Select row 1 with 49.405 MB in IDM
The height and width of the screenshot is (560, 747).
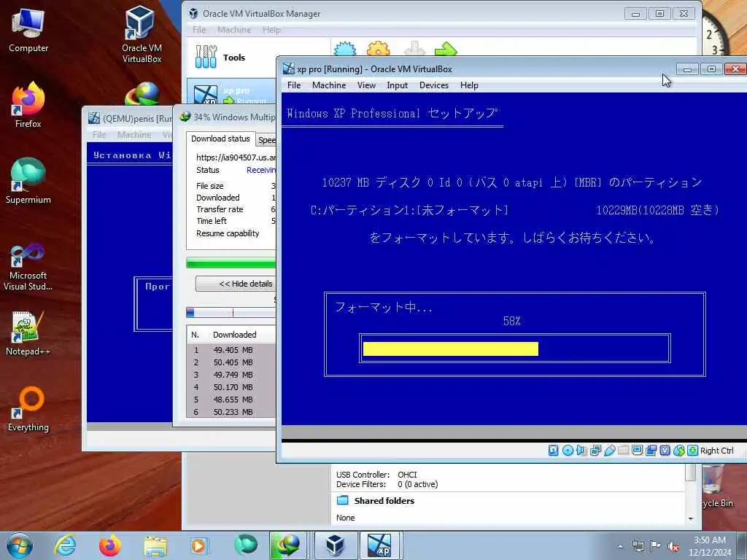(x=231, y=350)
